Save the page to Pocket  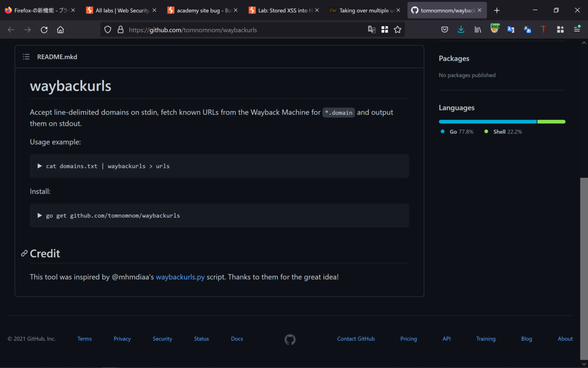pyautogui.click(x=444, y=30)
